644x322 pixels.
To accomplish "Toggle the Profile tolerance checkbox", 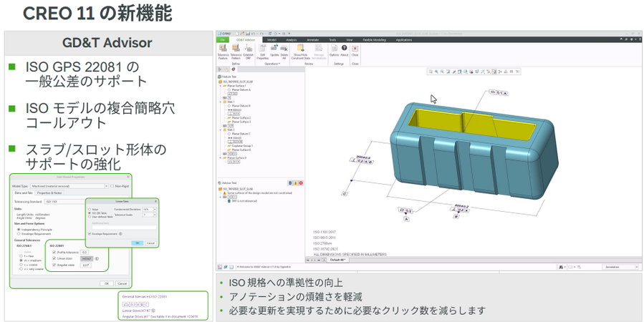I will tap(54, 252).
